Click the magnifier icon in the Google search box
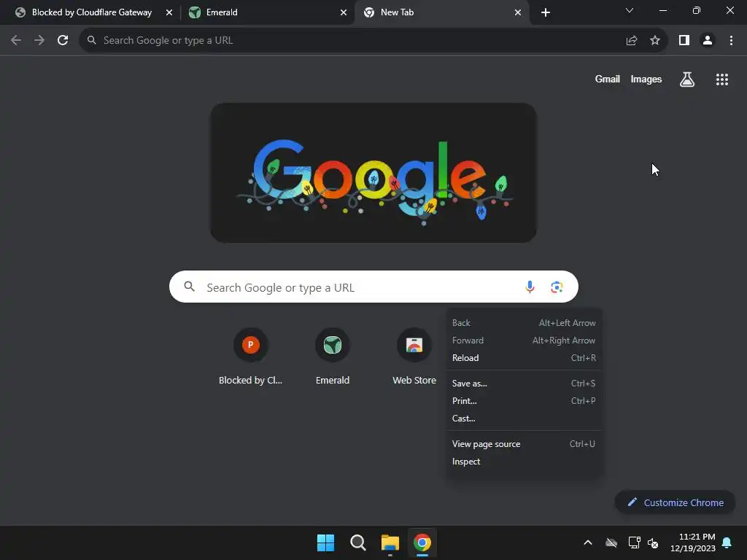 [190, 286]
